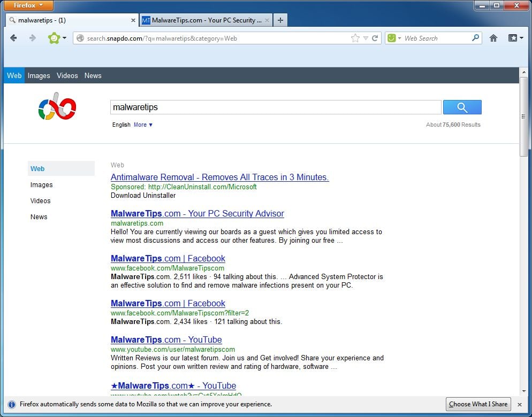Expand the More language dropdown

pos(143,125)
